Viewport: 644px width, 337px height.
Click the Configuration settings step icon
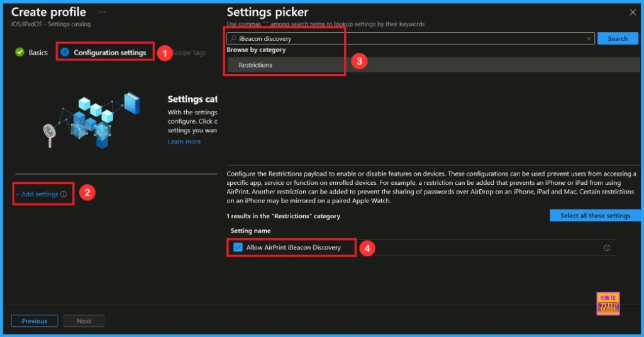point(65,52)
